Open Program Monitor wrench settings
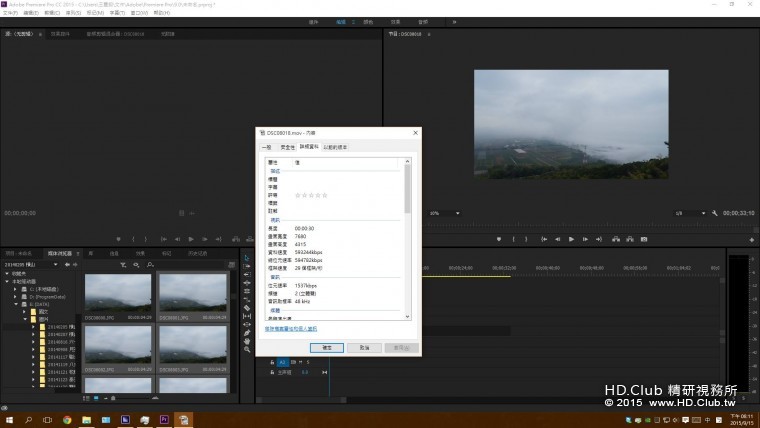The image size is (760, 428). [x=717, y=213]
